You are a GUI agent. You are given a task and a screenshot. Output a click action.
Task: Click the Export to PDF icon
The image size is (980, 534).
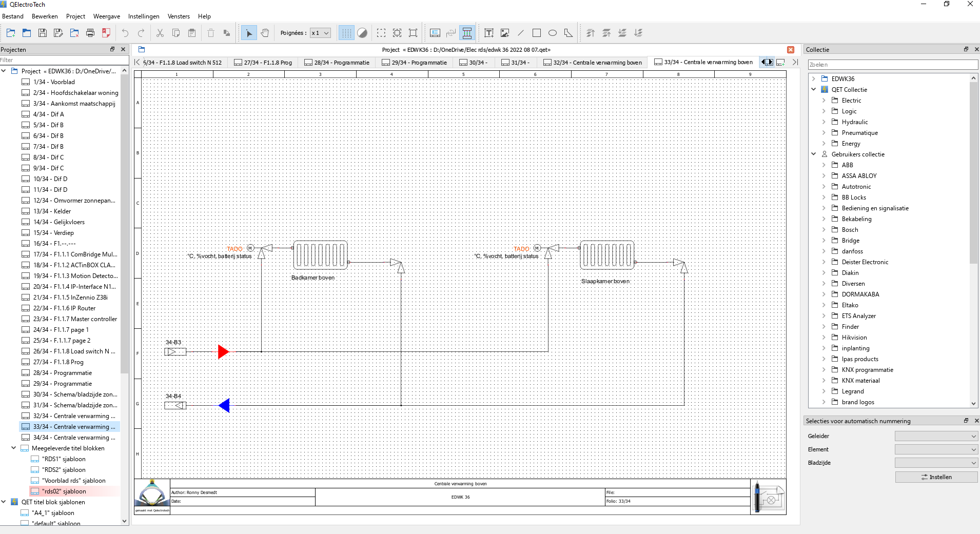point(106,33)
